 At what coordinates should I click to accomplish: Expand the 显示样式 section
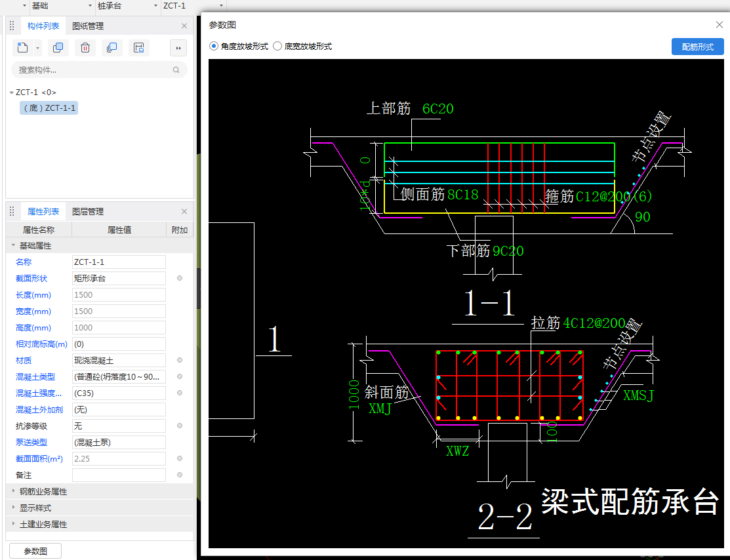tap(13, 508)
